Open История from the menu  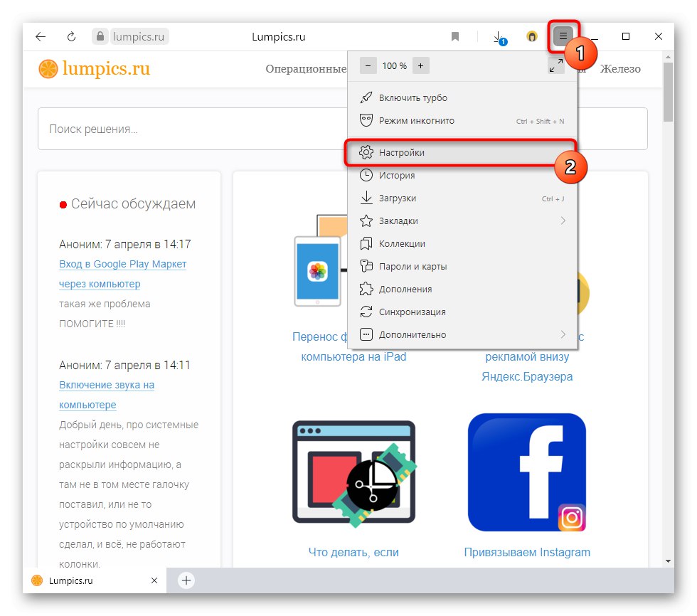click(x=462, y=175)
